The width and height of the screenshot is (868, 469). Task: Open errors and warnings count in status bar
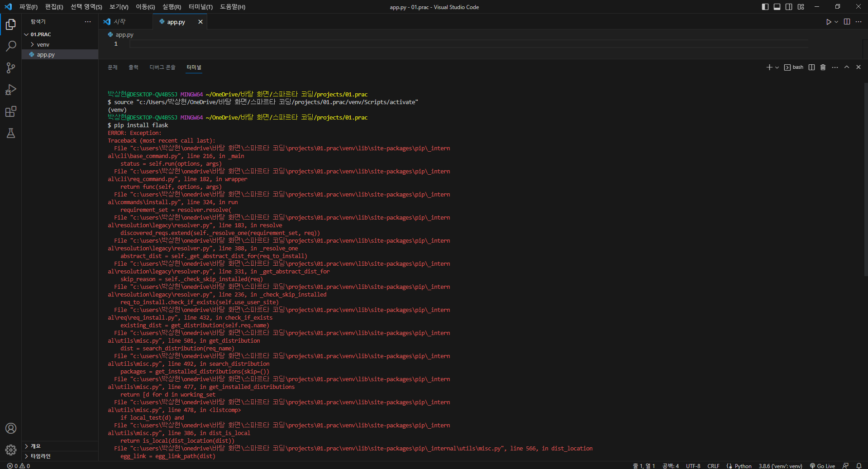click(x=19, y=466)
